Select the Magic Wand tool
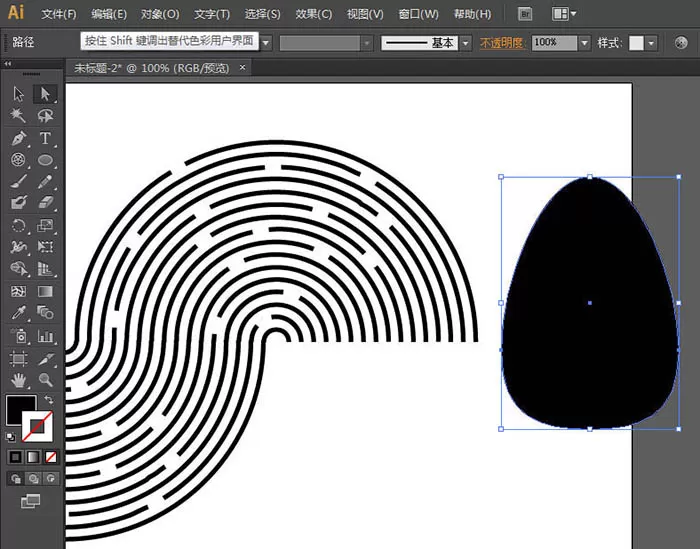This screenshot has width=700, height=549. click(18, 116)
